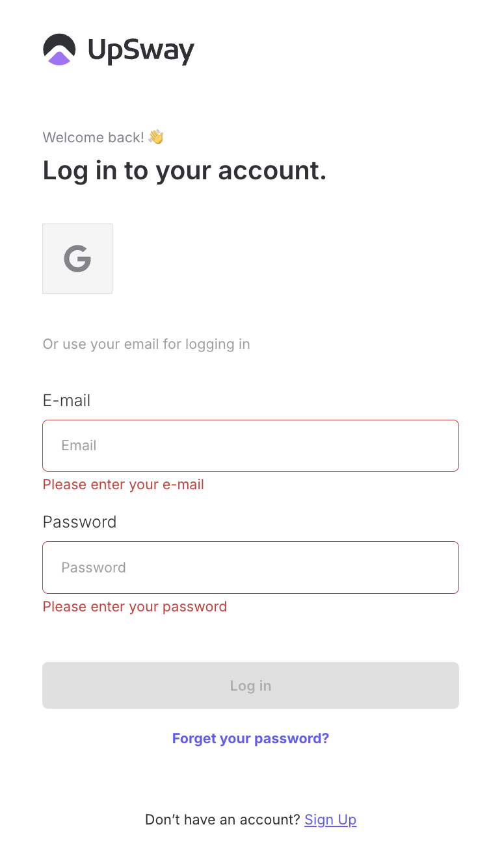Click the UpSway wordmark text
Screen dimensions: 502x868
tap(141, 51)
